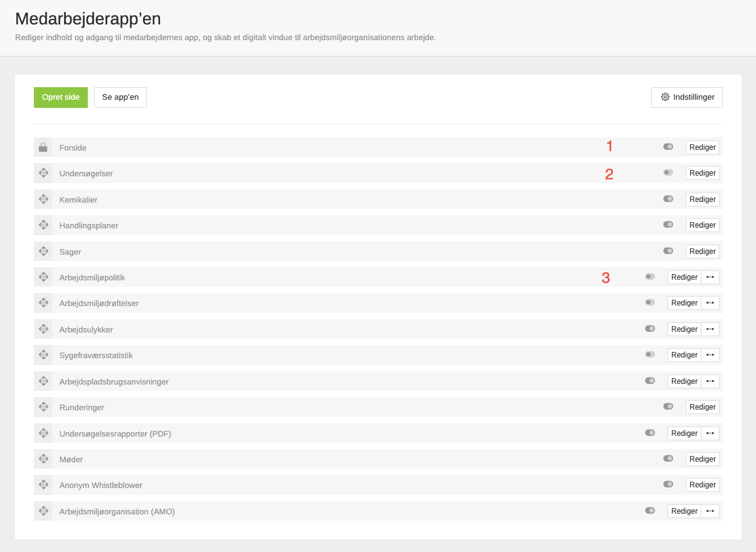Select the Forside row label
756x552 pixels.
(x=73, y=148)
